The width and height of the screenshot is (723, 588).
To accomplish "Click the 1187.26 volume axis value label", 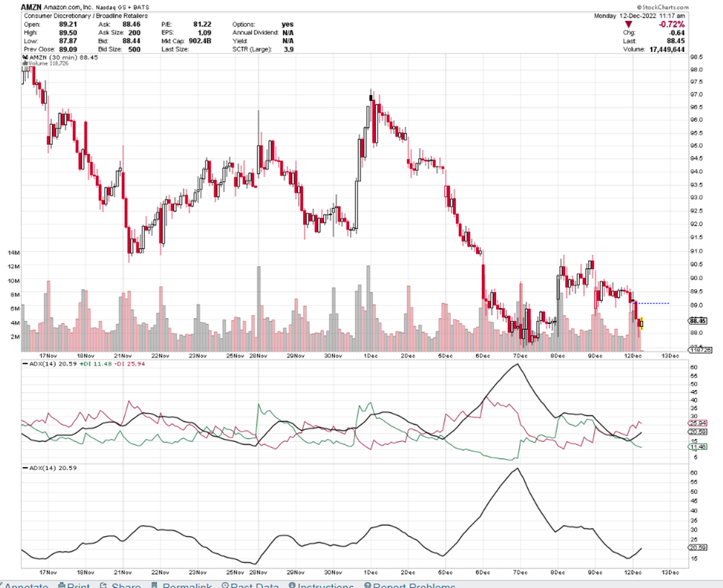I will pos(701,350).
